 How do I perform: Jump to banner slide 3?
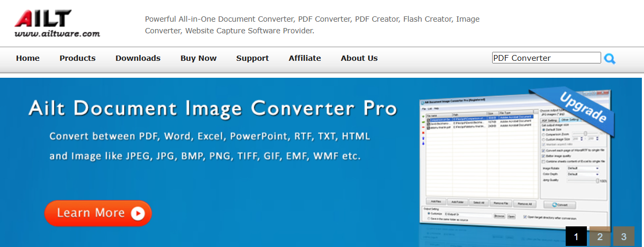pos(624,236)
